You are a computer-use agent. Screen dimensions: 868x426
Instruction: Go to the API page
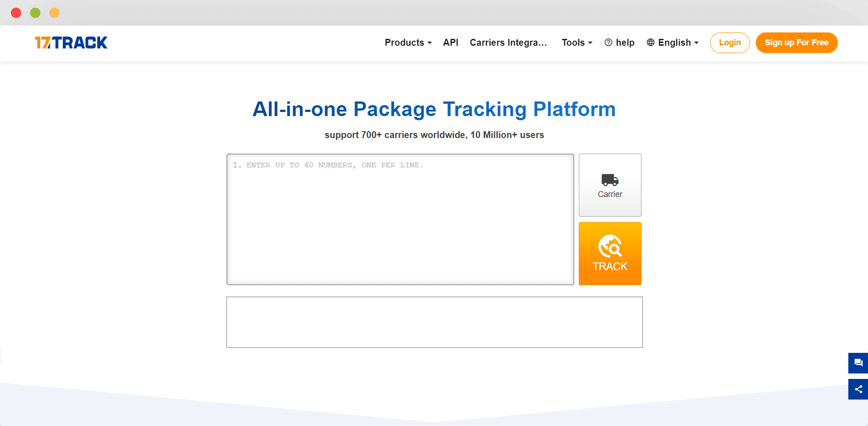pos(451,43)
